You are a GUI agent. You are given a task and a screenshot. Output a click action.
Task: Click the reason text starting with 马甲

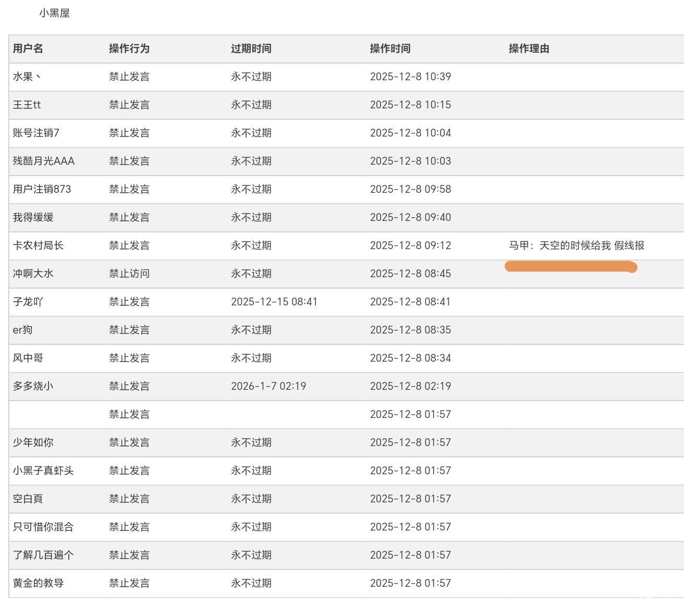576,245
